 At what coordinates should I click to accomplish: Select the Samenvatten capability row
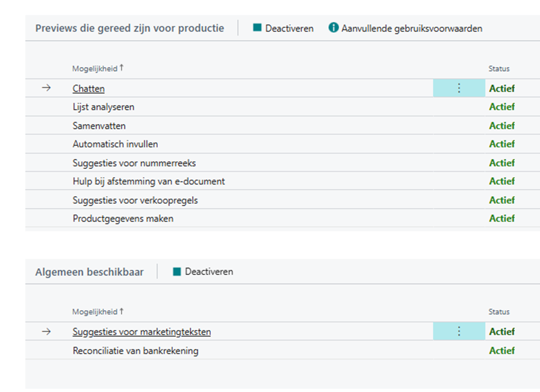point(99,126)
